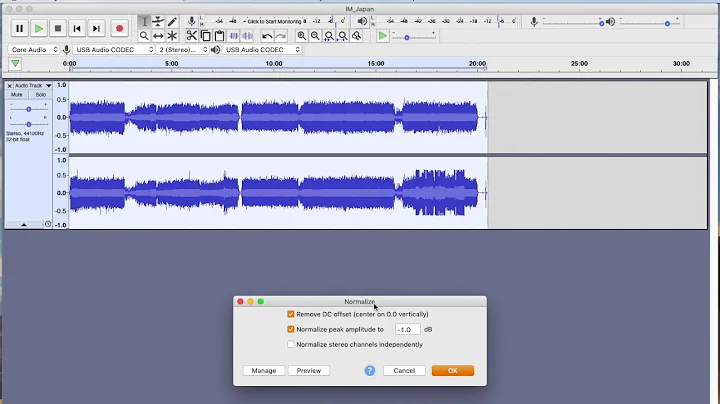
Task: Silence the selected audio
Action: 248,36
